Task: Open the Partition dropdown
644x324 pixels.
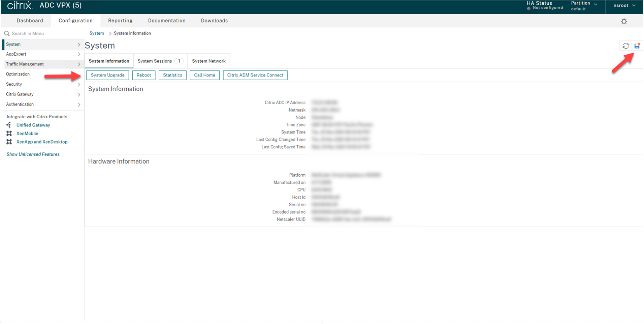Action: coord(584,6)
